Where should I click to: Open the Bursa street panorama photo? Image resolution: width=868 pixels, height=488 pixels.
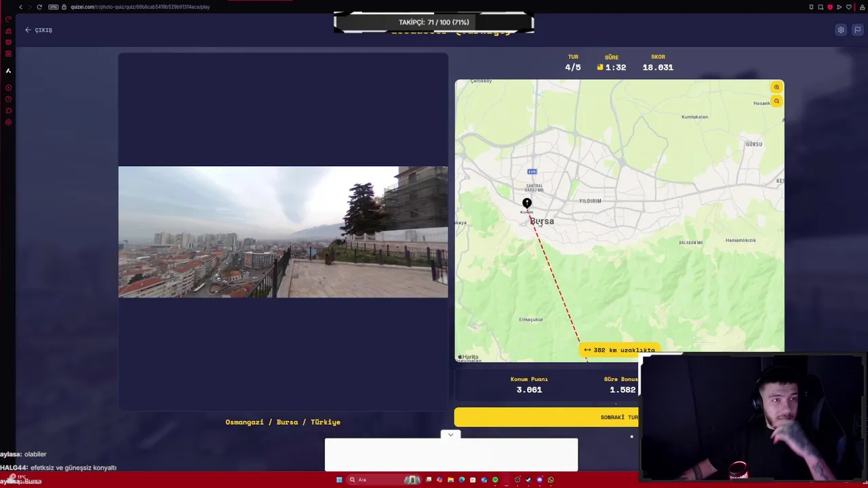[x=283, y=232]
